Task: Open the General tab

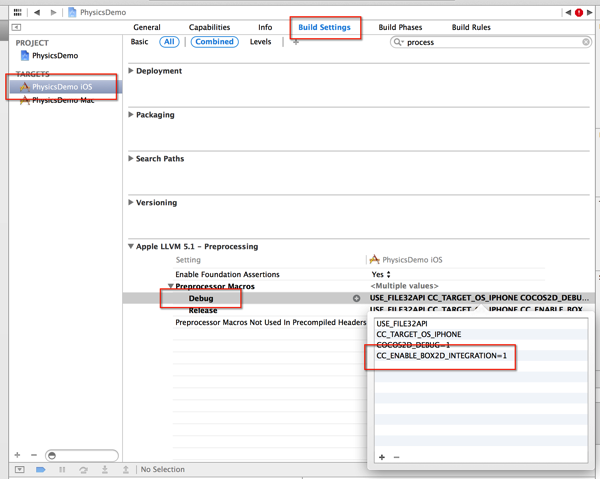Action: point(147,27)
